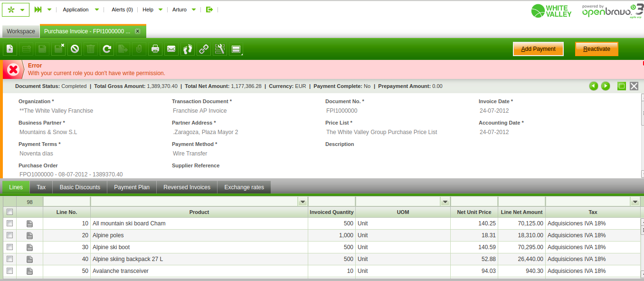The width and height of the screenshot is (644, 281).
Task: Go to the next record arrow
Action: pos(606,86)
